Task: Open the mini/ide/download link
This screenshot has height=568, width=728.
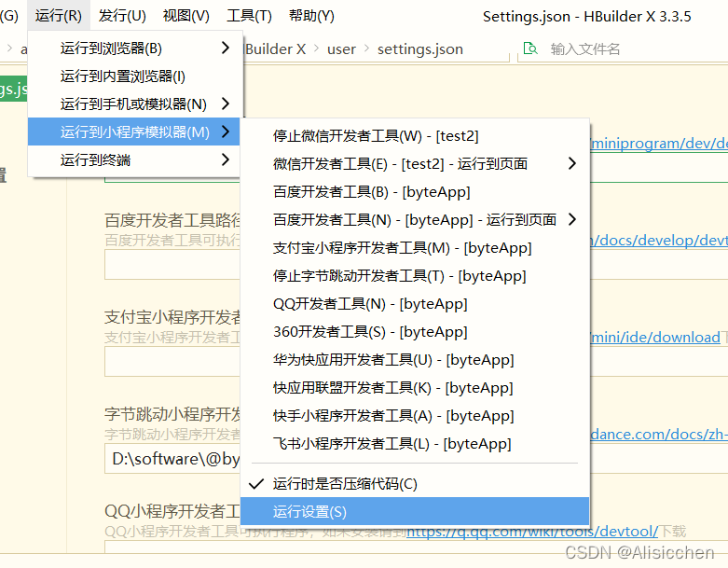Action: coord(655,337)
